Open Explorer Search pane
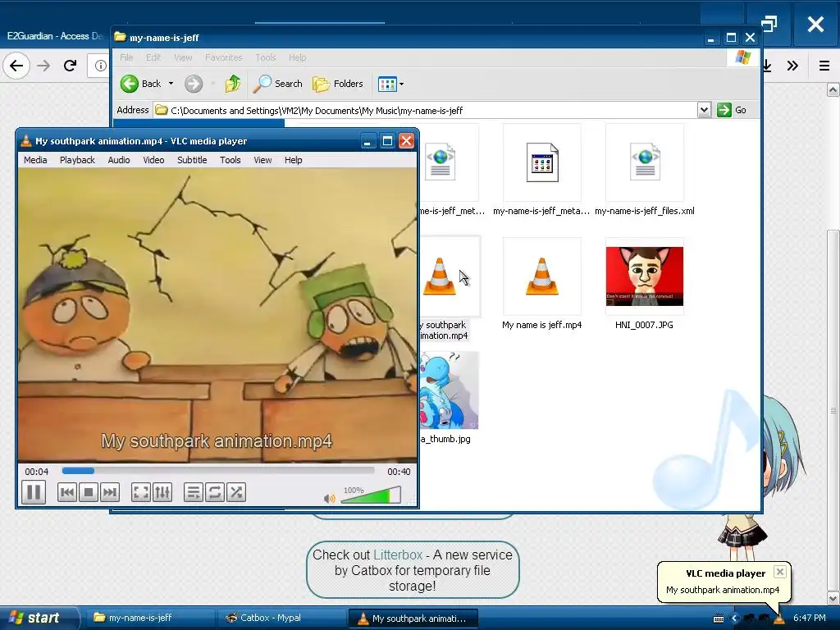The height and width of the screenshot is (630, 840). tap(277, 84)
